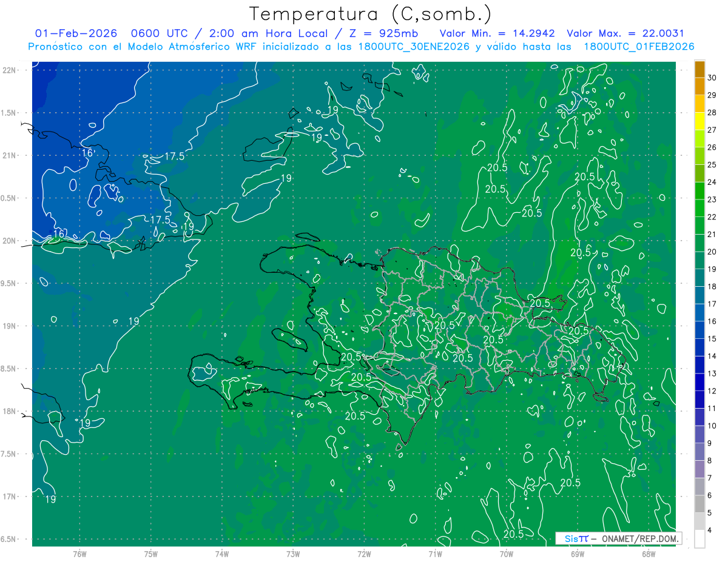The height and width of the screenshot is (562, 728).
Task: Click the latitude axis label "22N"
Action: click(x=10, y=70)
